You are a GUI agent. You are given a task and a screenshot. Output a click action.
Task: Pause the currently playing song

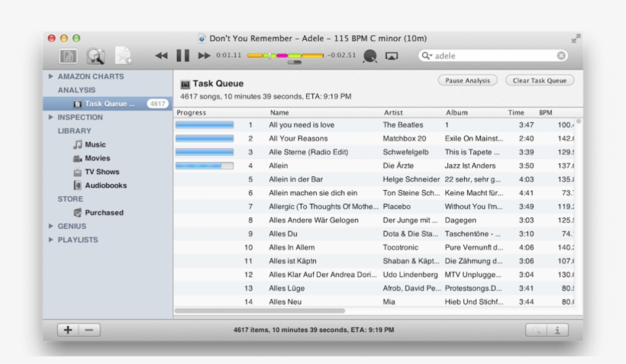click(x=183, y=56)
